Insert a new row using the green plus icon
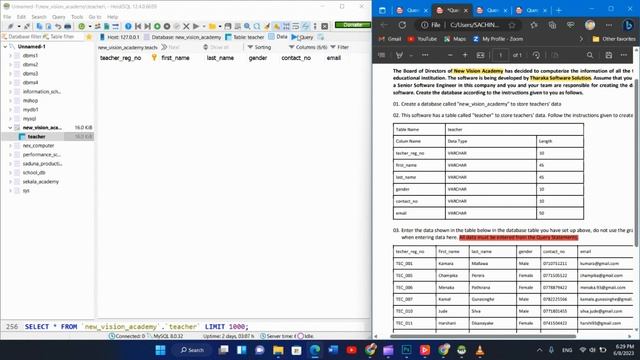The width and height of the screenshot is (640, 360). point(157,26)
